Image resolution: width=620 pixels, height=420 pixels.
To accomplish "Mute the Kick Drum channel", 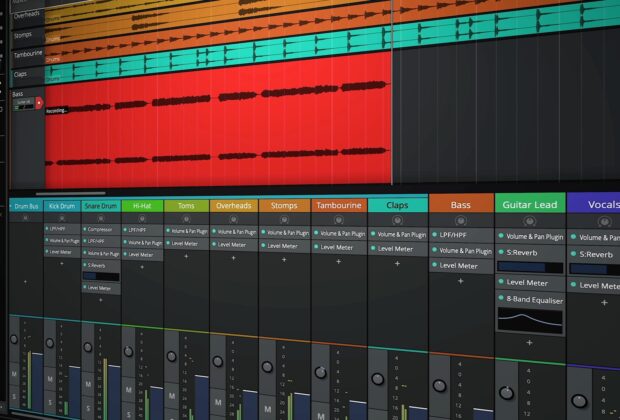I will [x=50, y=379].
